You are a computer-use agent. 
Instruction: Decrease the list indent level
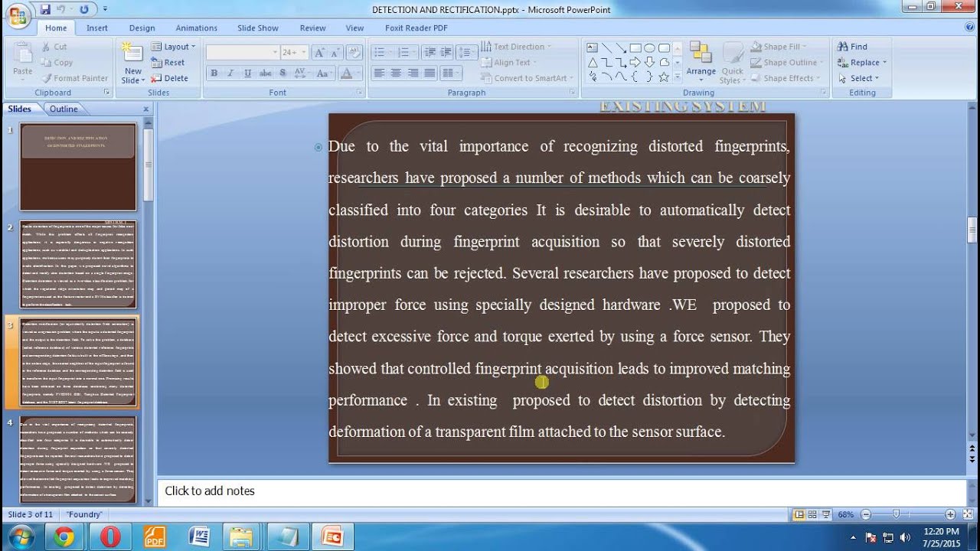pos(429,53)
